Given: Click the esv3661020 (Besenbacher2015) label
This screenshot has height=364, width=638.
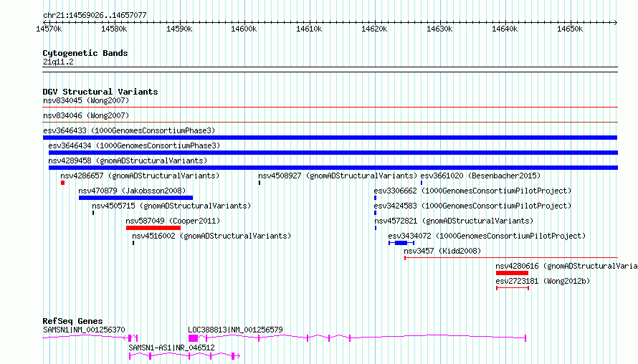Looking at the screenshot, I should 480,176.
